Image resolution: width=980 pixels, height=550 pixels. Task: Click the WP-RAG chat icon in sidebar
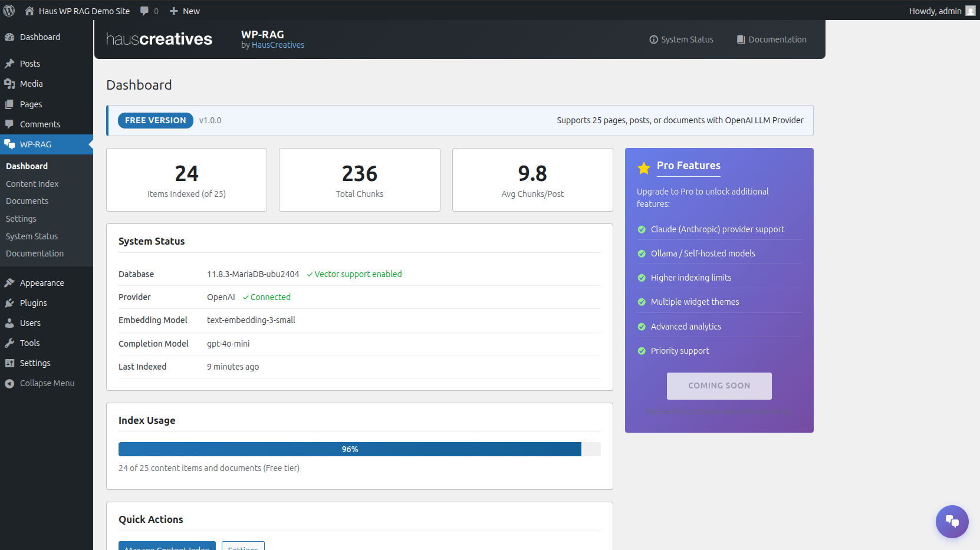pyautogui.click(x=9, y=144)
